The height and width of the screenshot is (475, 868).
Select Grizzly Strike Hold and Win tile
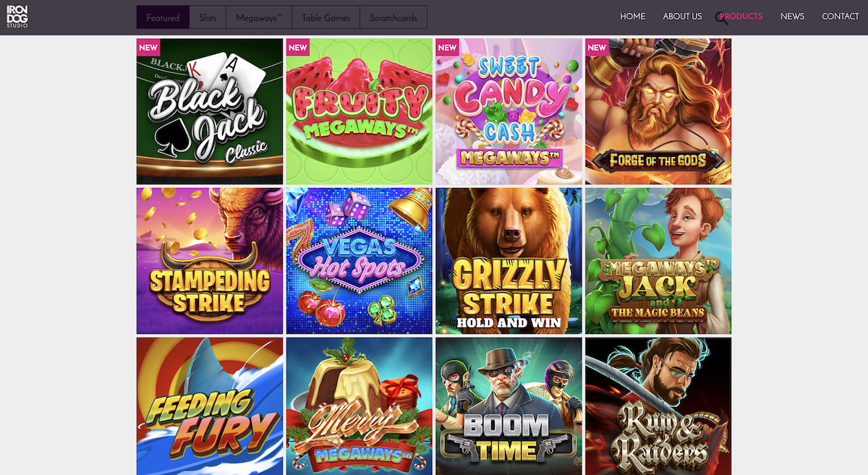coord(509,261)
